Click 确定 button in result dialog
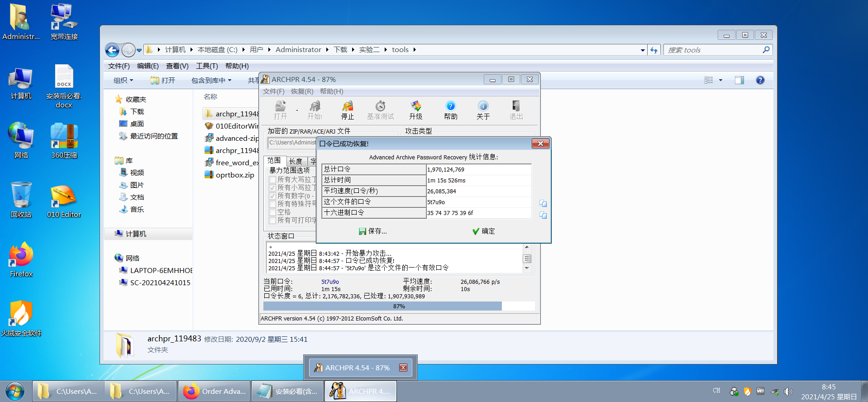This screenshot has height=402, width=868. coord(483,231)
